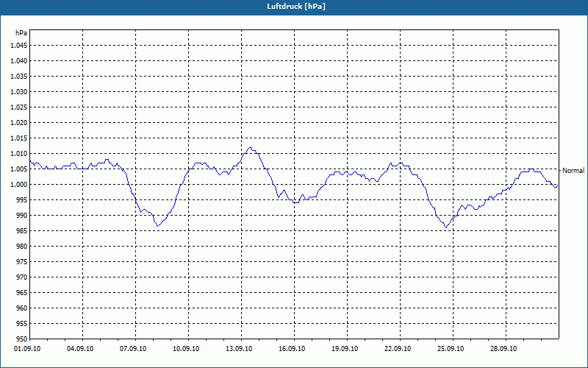
Task: Click the date label 10.09.10
Action: [x=186, y=349]
